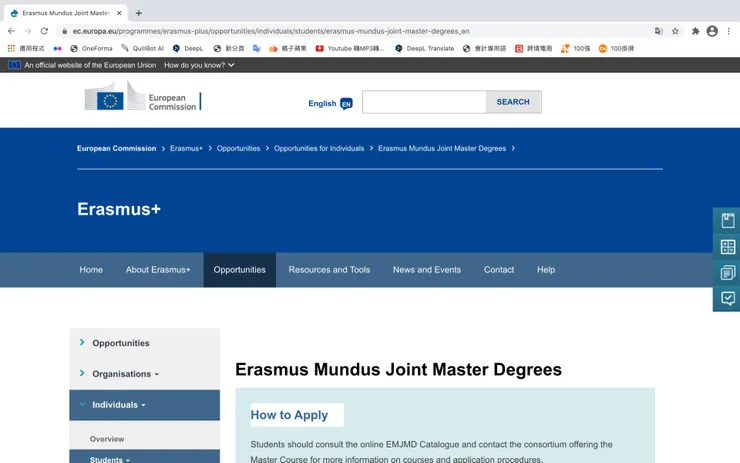Expand the Organisations sidebar menu
Viewport: 740px width, 463px height.
tap(144, 374)
